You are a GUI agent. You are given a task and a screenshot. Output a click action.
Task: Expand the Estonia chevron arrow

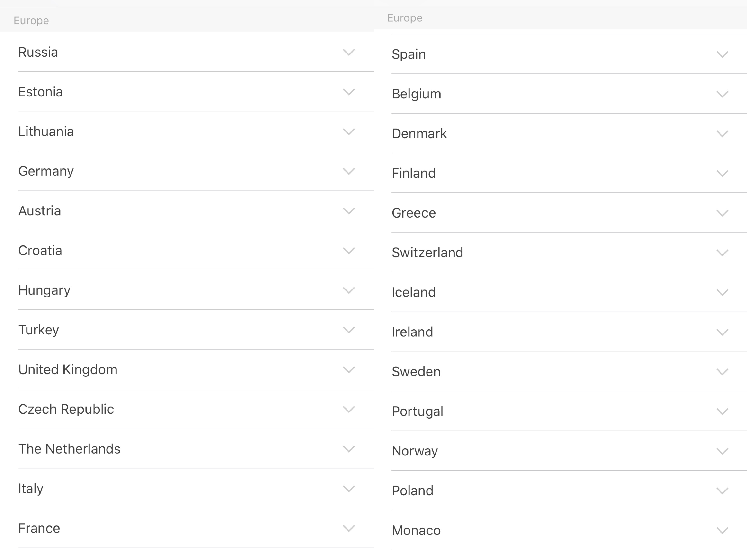[x=348, y=92]
